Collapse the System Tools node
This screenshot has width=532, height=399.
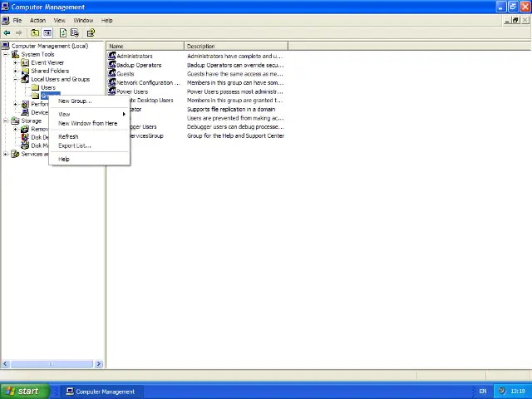pyautogui.click(x=6, y=54)
